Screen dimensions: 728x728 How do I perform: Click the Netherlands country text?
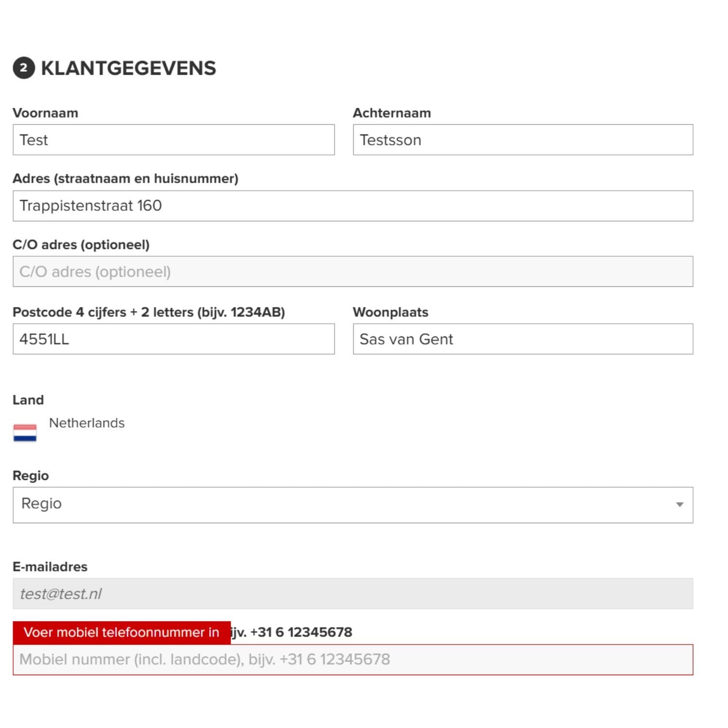(x=87, y=423)
